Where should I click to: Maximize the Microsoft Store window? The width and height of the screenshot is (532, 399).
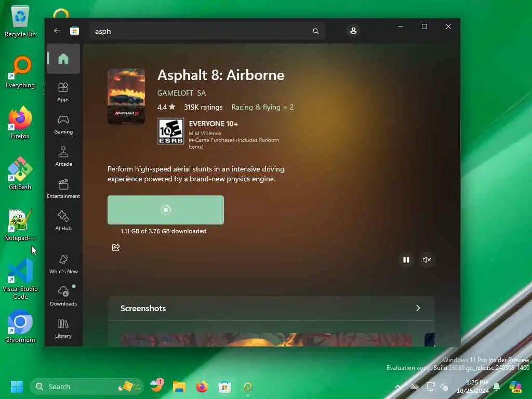[x=424, y=26]
